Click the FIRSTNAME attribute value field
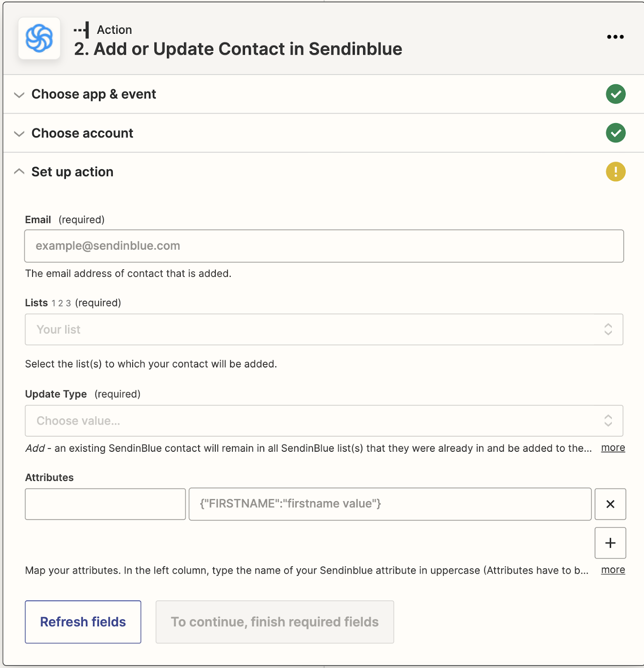 tap(390, 504)
